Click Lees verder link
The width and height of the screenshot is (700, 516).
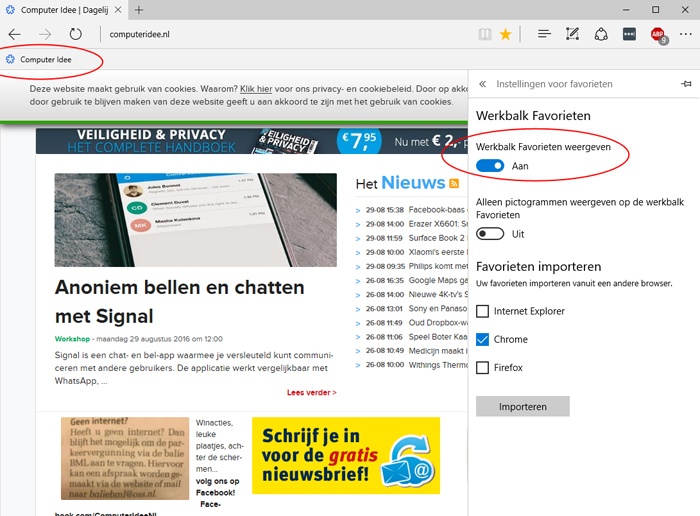(312, 392)
